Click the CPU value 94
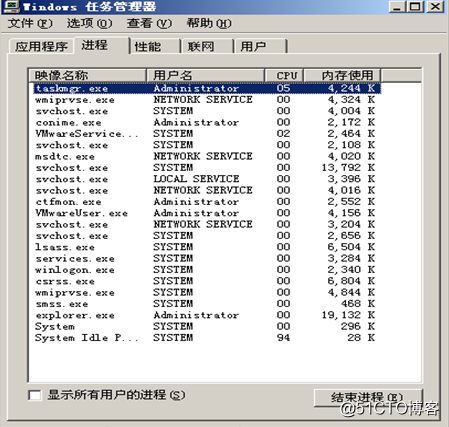The width and height of the screenshot is (449, 427). pos(283,338)
